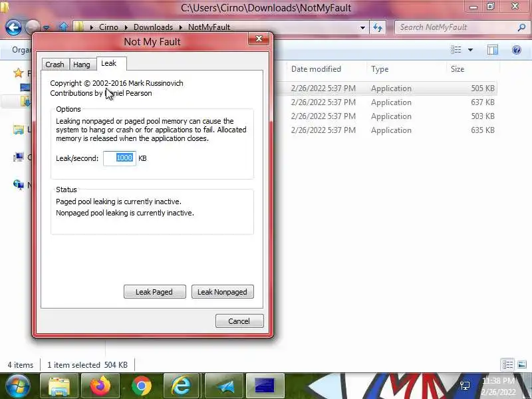
Task: Select the Leak tab
Action: (x=108, y=63)
